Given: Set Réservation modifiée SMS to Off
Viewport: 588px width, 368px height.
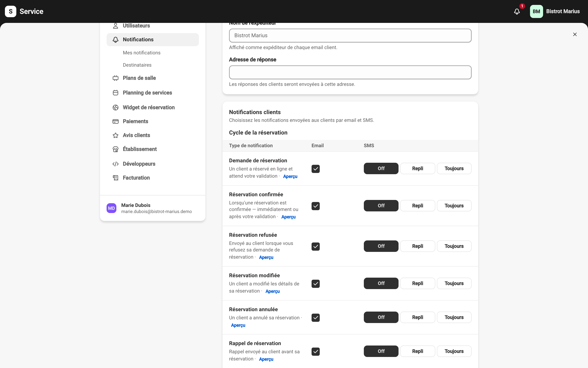Looking at the screenshot, I should (381, 283).
